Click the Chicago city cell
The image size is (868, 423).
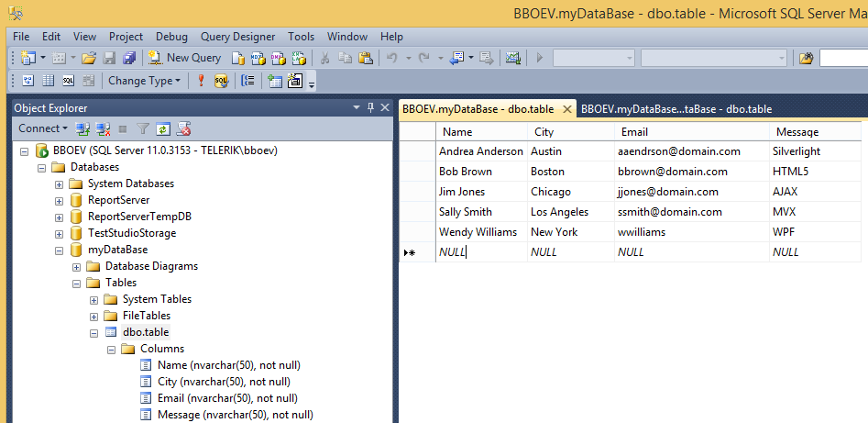pos(571,192)
